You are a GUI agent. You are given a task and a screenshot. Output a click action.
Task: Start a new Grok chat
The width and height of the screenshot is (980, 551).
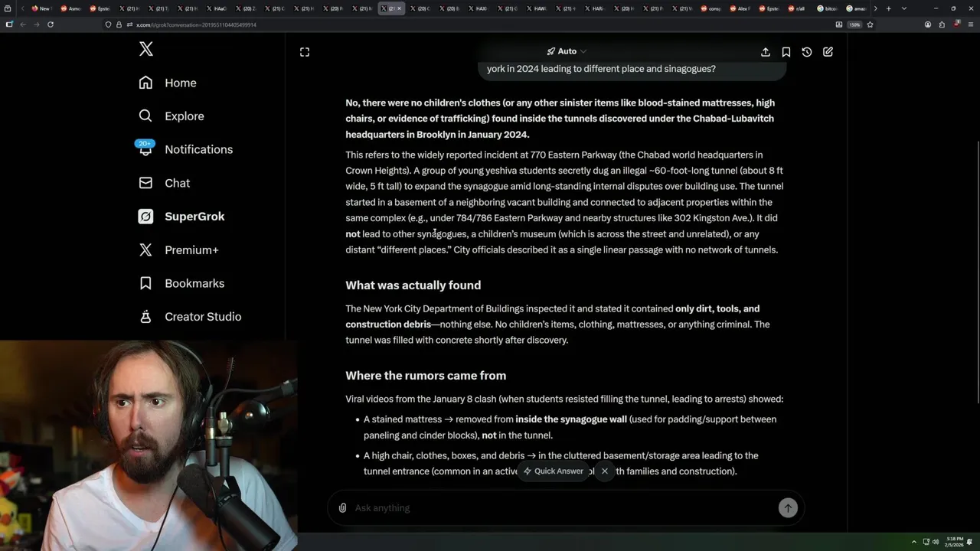click(828, 52)
